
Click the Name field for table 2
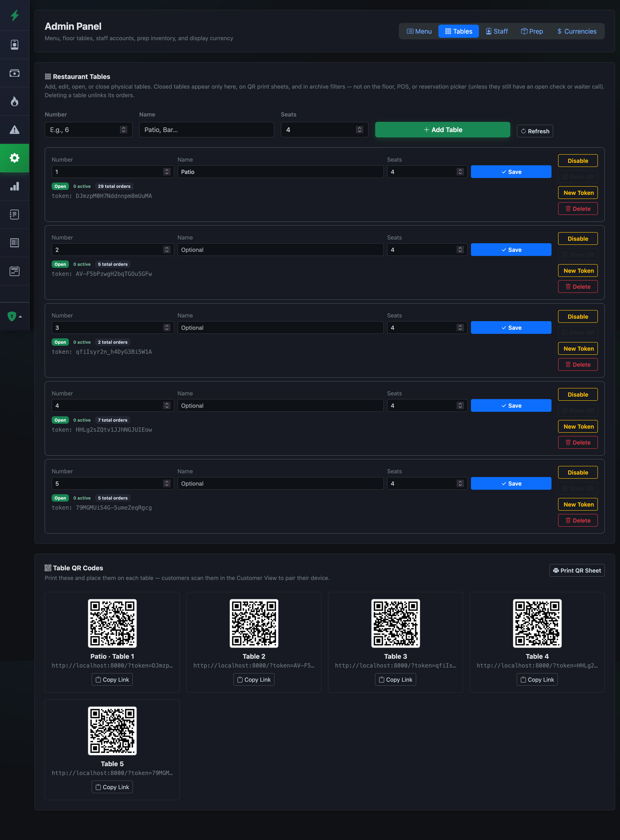280,250
